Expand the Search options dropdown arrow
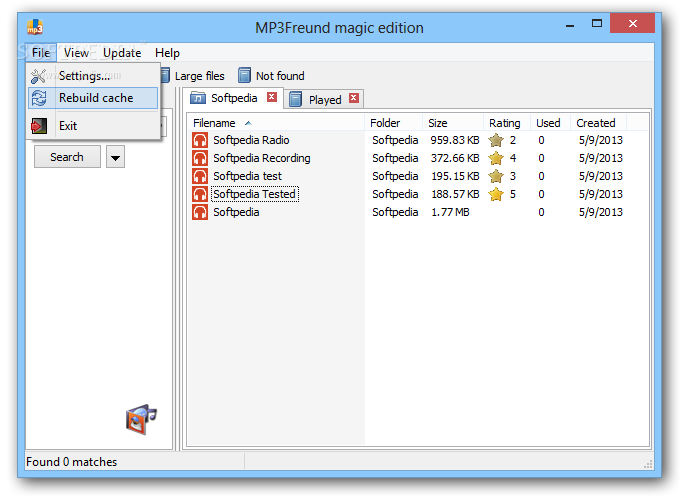Screen dimensions: 682x498 click(115, 157)
